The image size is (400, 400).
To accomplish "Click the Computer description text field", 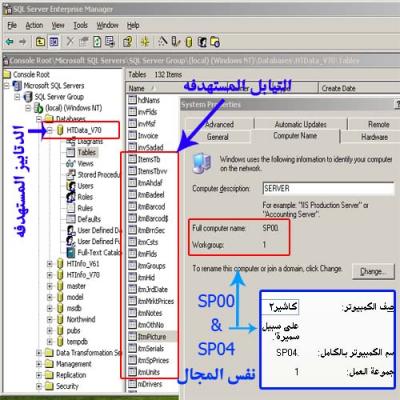I will [328, 188].
